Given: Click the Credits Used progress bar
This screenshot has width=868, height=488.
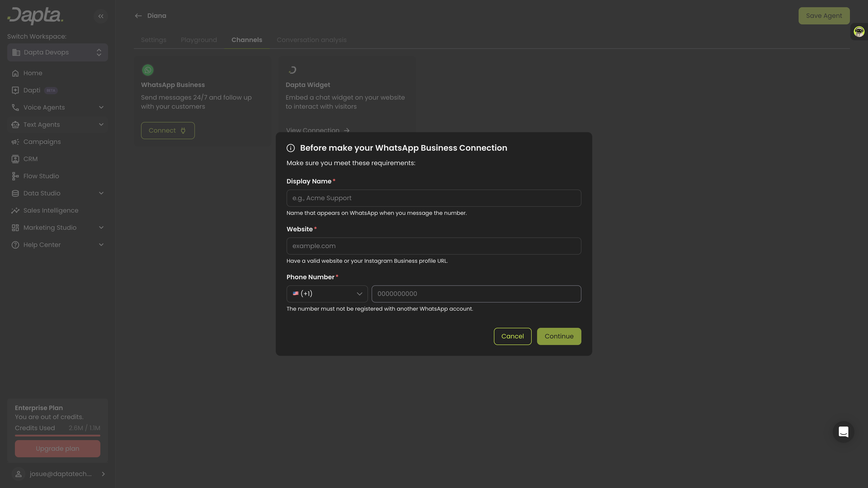Looking at the screenshot, I should (58, 435).
